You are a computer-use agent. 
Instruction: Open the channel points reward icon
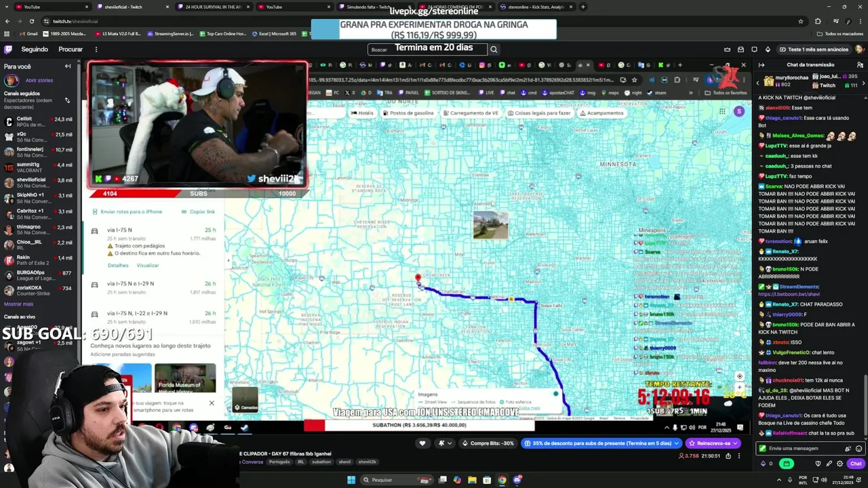787,464
